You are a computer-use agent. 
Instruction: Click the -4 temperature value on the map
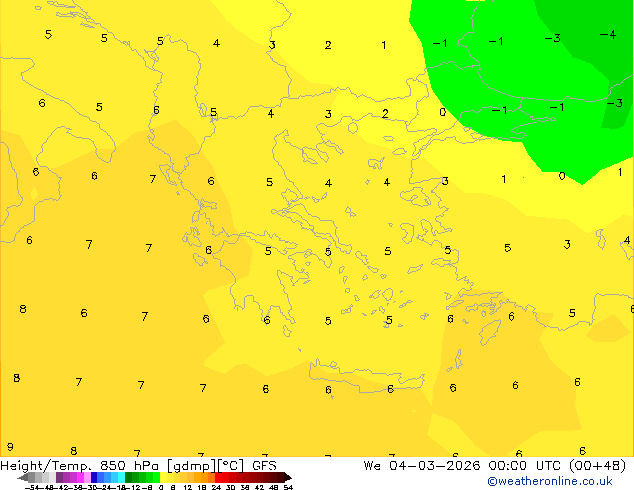click(608, 35)
